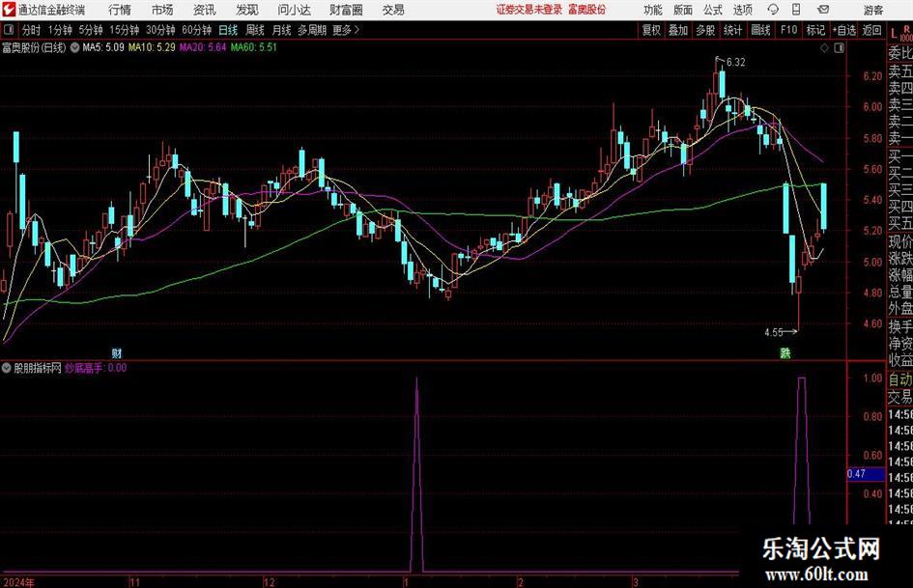Screen dimensions: 913x588
Task: Click the 复权 toolbar button
Action: coord(651,30)
